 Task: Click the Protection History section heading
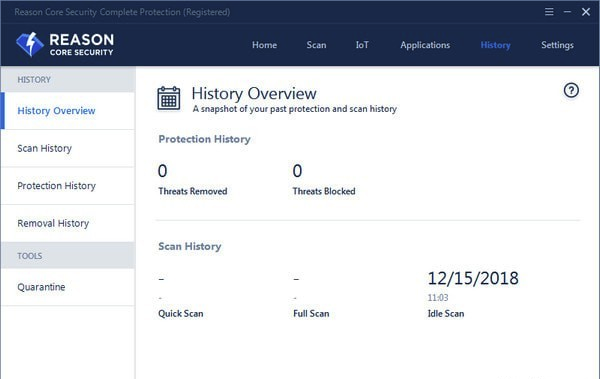pyautogui.click(x=204, y=139)
